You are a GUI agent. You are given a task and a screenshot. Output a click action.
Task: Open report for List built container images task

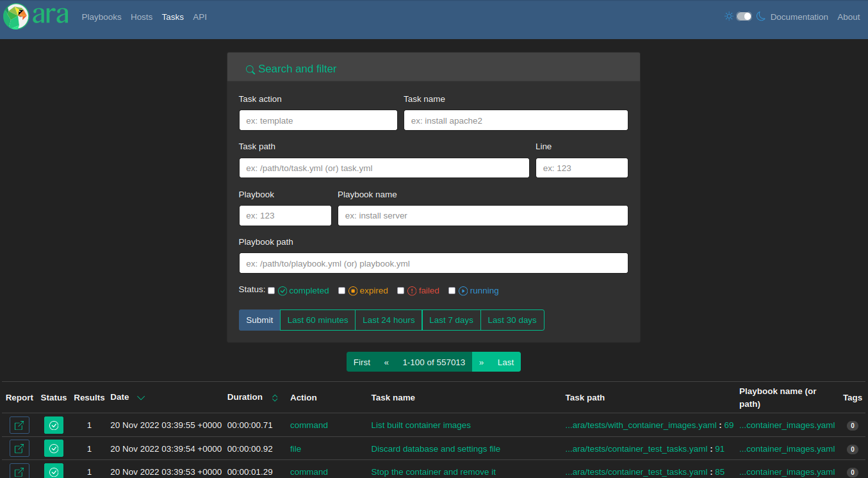pos(19,425)
